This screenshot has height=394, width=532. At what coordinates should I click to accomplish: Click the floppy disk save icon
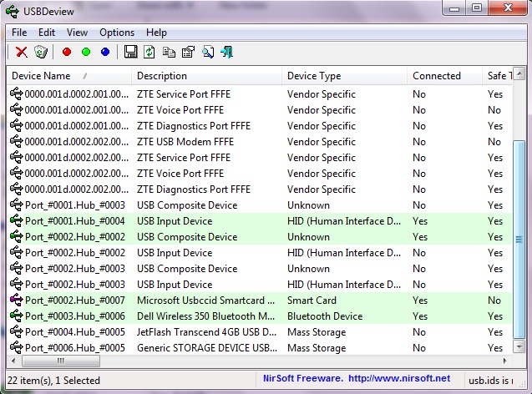130,52
